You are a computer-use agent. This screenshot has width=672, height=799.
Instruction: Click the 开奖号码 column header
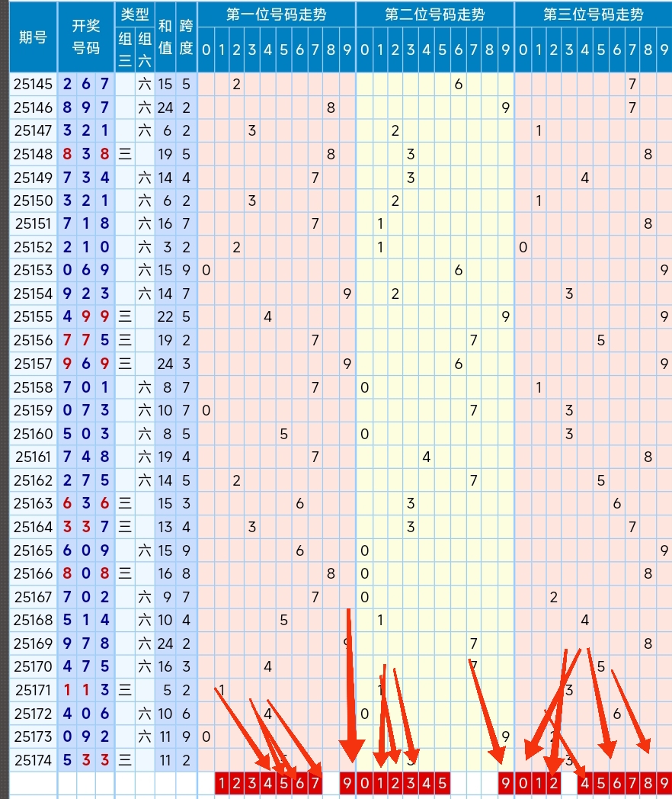(x=85, y=37)
